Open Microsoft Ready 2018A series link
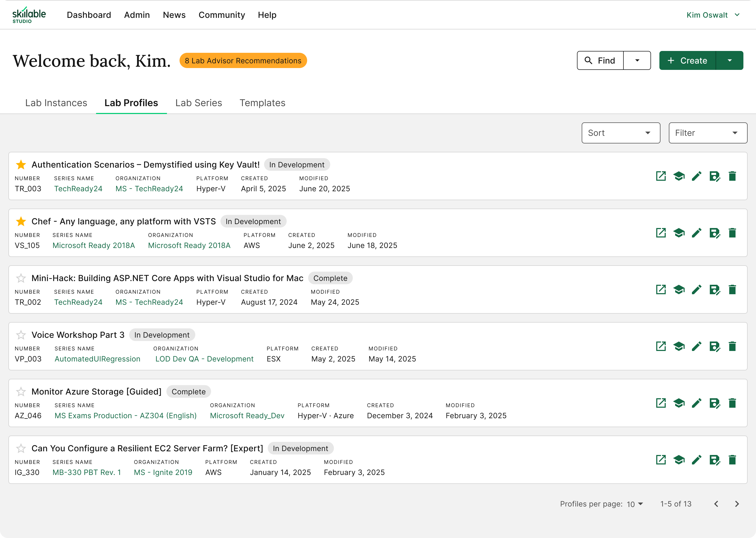This screenshot has width=756, height=538. (x=94, y=245)
